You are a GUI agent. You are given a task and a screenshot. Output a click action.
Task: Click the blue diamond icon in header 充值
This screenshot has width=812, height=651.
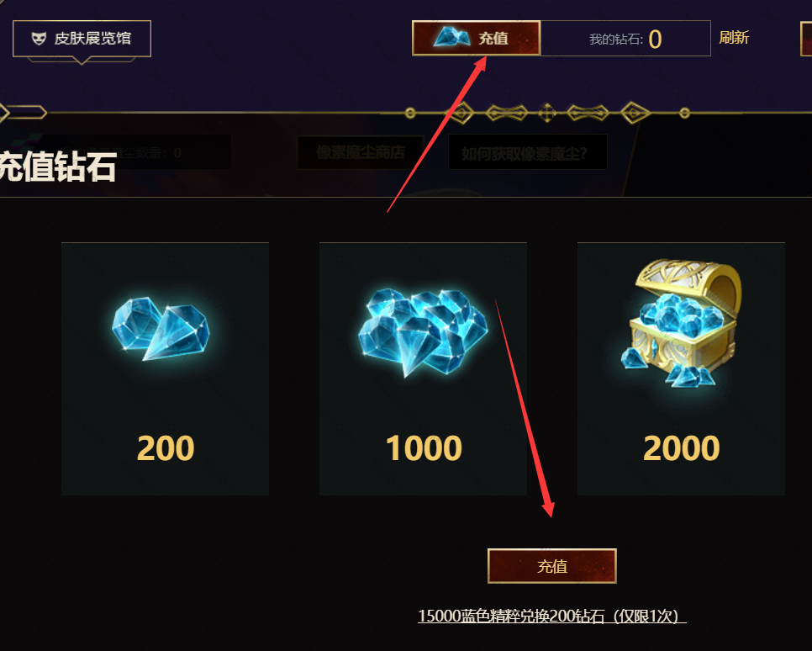[451, 37]
